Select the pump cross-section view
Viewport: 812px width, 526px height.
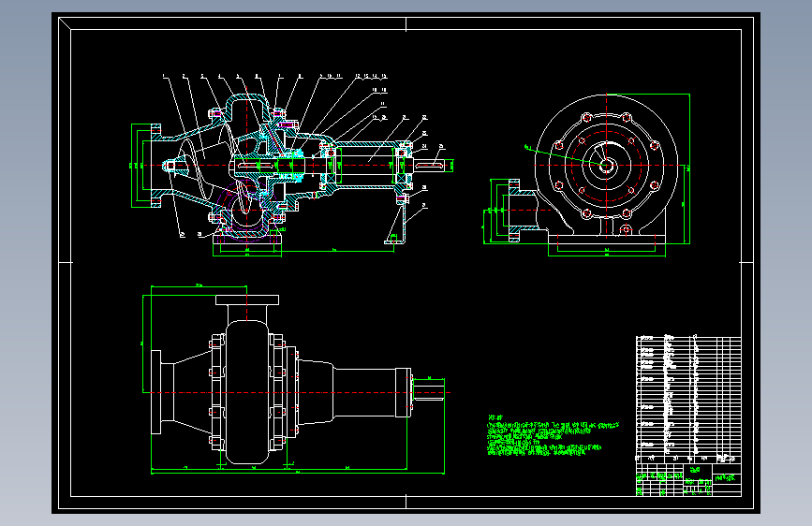pos(291,166)
